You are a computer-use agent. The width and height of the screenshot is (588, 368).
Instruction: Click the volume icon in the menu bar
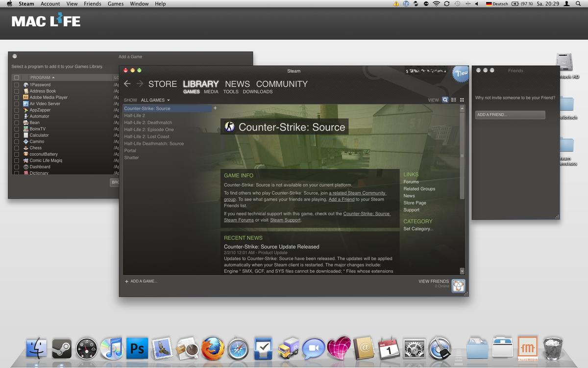click(477, 3)
